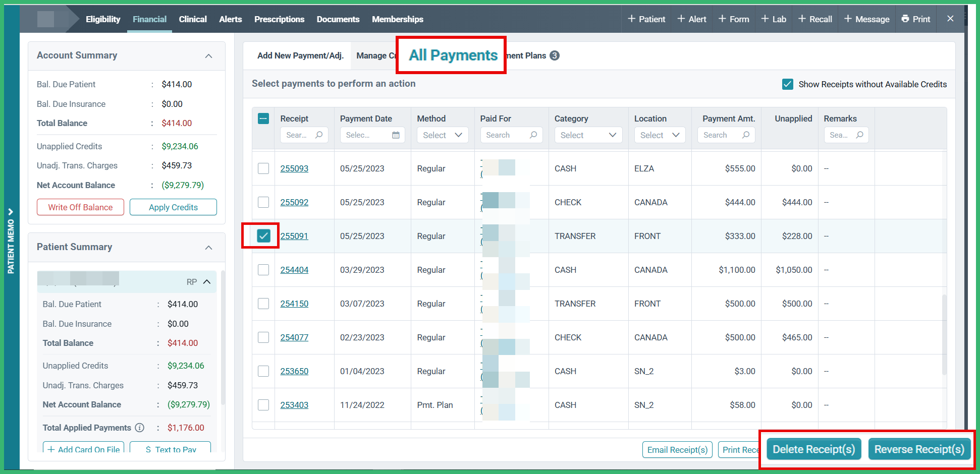Screen dimensions: 980x474
Task: Open receipt 254404 details link
Action: coord(294,270)
